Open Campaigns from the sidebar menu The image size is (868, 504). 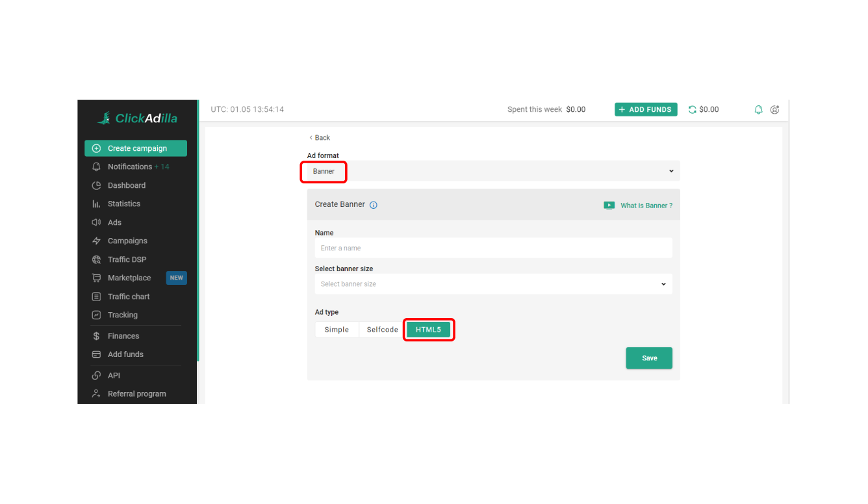click(x=127, y=241)
